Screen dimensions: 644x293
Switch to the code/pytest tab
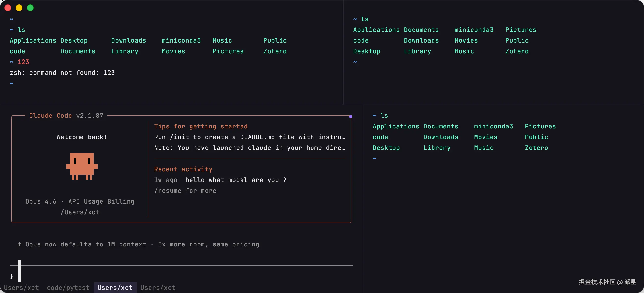68,288
